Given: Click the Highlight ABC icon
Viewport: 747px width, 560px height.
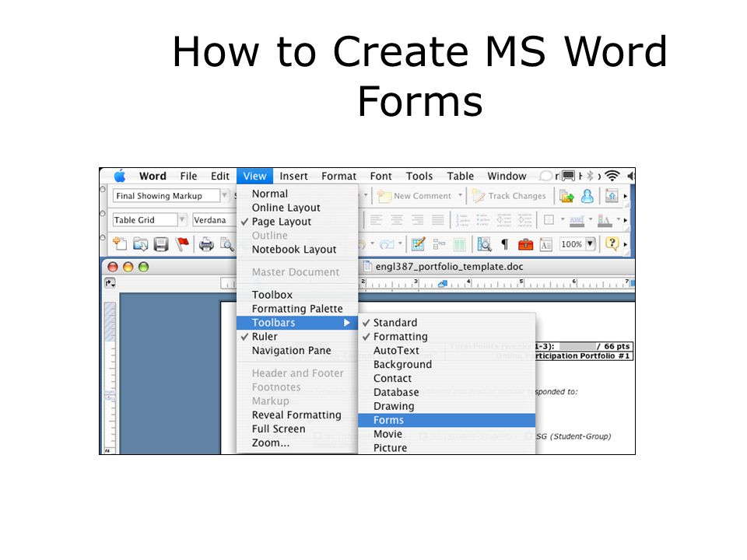Looking at the screenshot, I should point(577,220).
